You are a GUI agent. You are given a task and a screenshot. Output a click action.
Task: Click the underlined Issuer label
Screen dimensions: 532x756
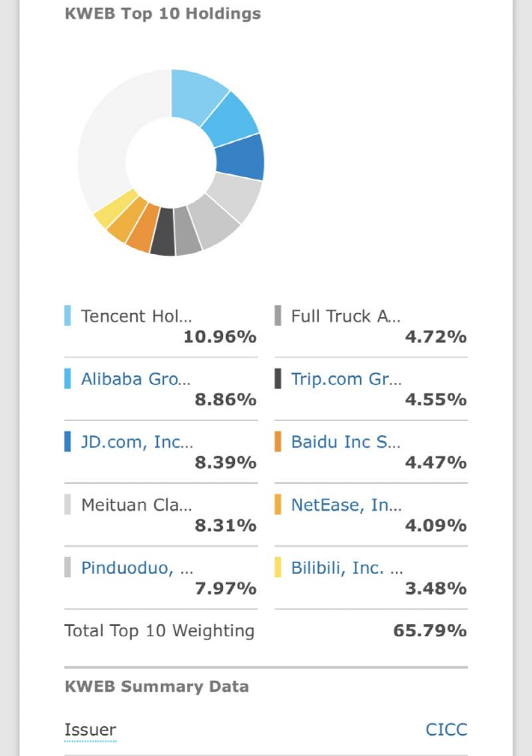[90, 730]
